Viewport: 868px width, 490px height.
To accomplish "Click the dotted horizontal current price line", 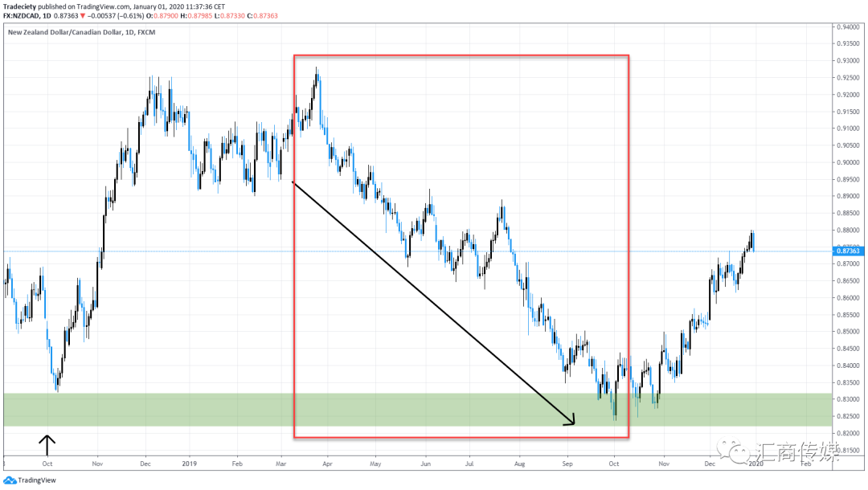I will (417, 251).
